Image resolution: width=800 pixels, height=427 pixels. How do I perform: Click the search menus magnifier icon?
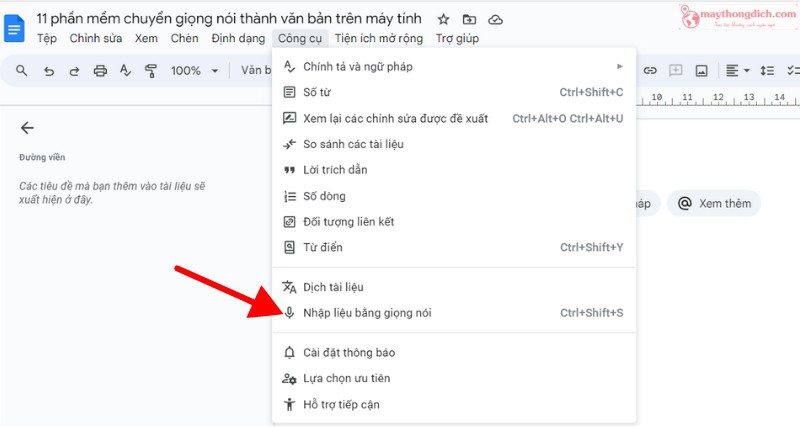point(21,70)
